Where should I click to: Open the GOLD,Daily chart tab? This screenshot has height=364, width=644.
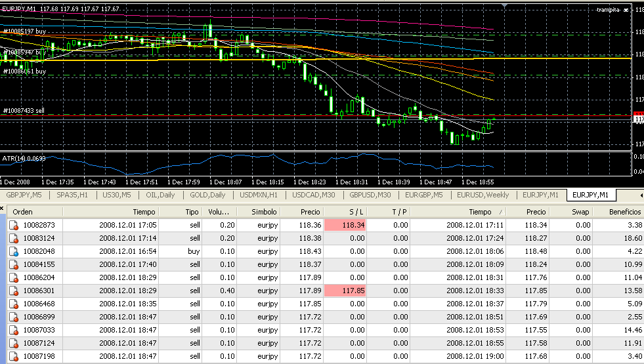[x=207, y=195]
